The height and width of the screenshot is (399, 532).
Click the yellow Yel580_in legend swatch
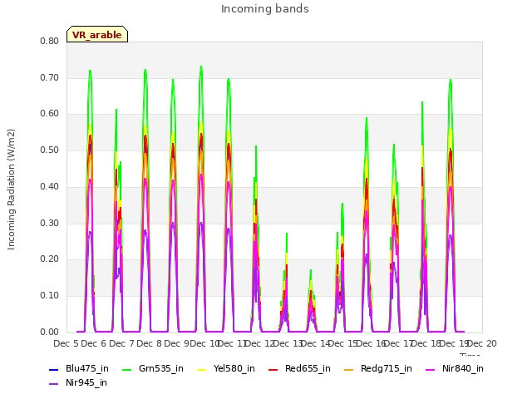click(201, 369)
